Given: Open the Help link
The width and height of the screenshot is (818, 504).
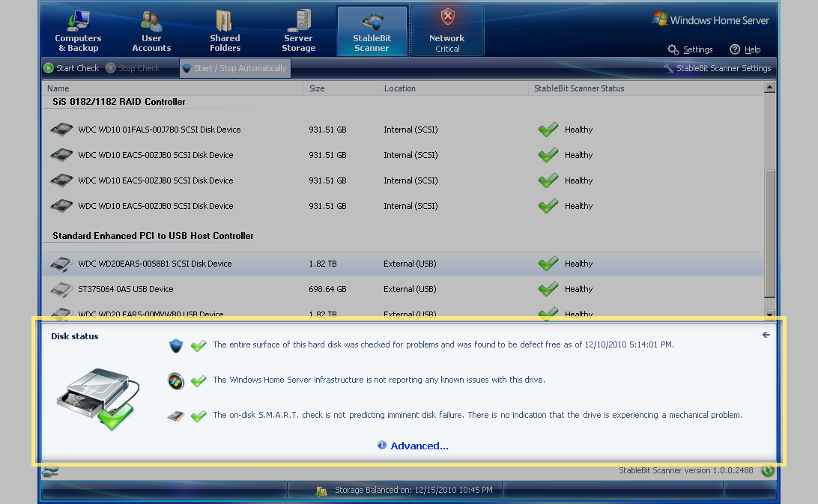Looking at the screenshot, I should (745, 49).
